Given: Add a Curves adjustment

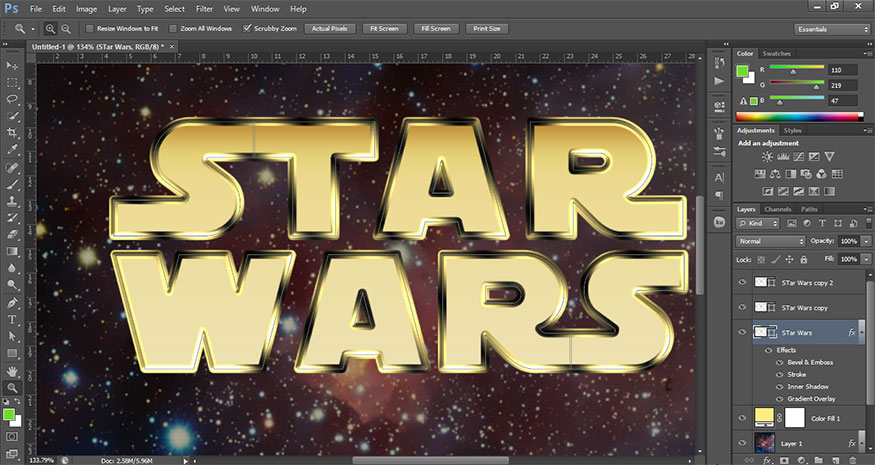Looking at the screenshot, I should click(799, 157).
